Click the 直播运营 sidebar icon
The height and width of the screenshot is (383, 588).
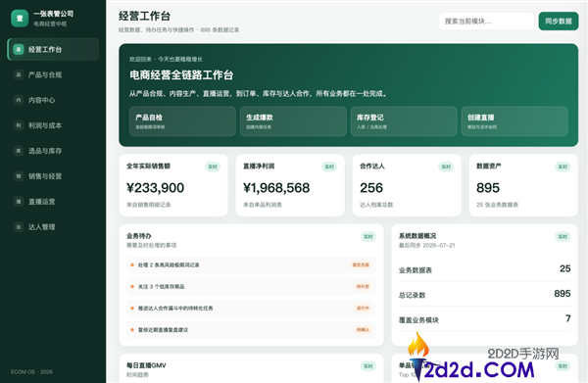click(19, 202)
